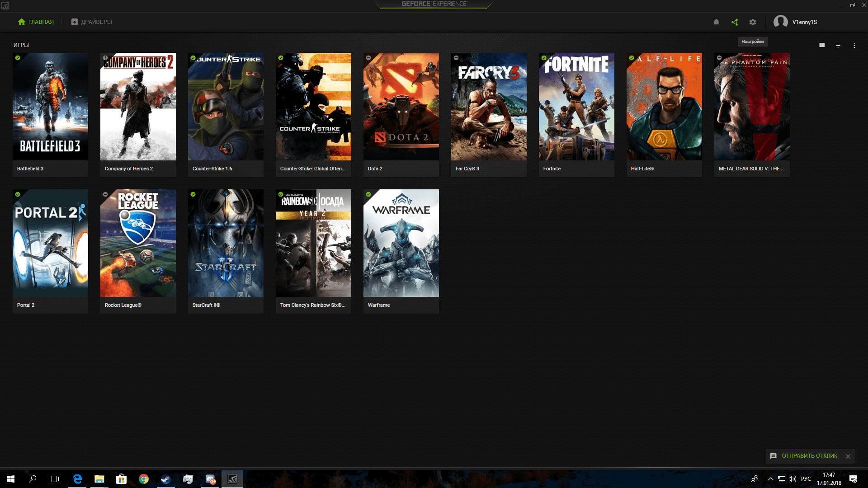Image resolution: width=868 pixels, height=488 pixels.
Task: Open the Rainbow Six Siege cover
Action: click(313, 243)
